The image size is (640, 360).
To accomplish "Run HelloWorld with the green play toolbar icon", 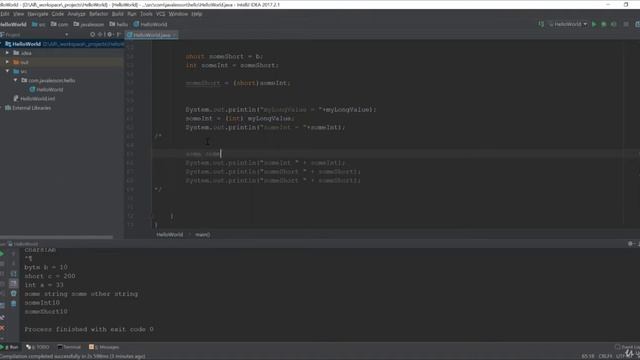I will click(x=594, y=24).
